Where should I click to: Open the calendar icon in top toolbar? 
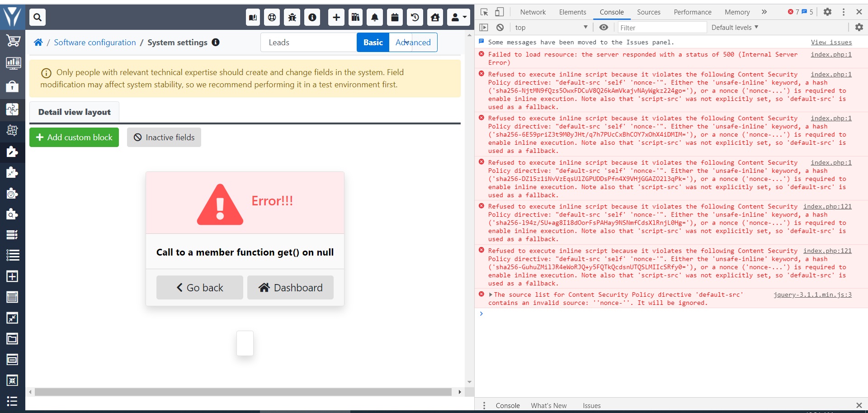click(394, 17)
